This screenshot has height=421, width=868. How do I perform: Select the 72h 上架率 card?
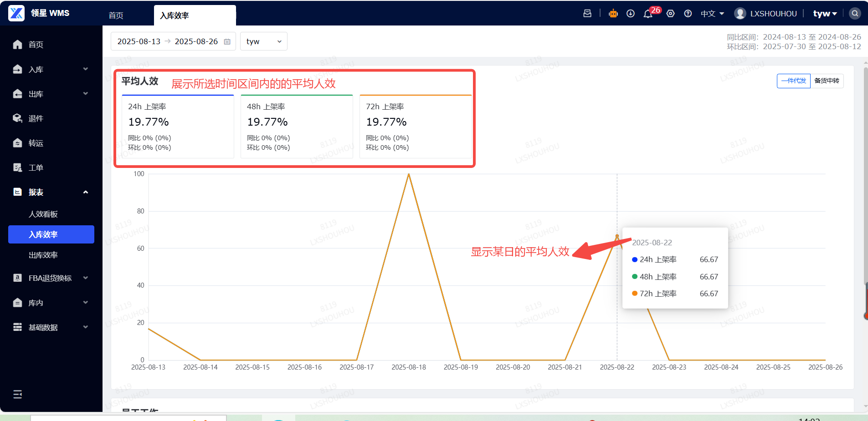pyautogui.click(x=416, y=127)
